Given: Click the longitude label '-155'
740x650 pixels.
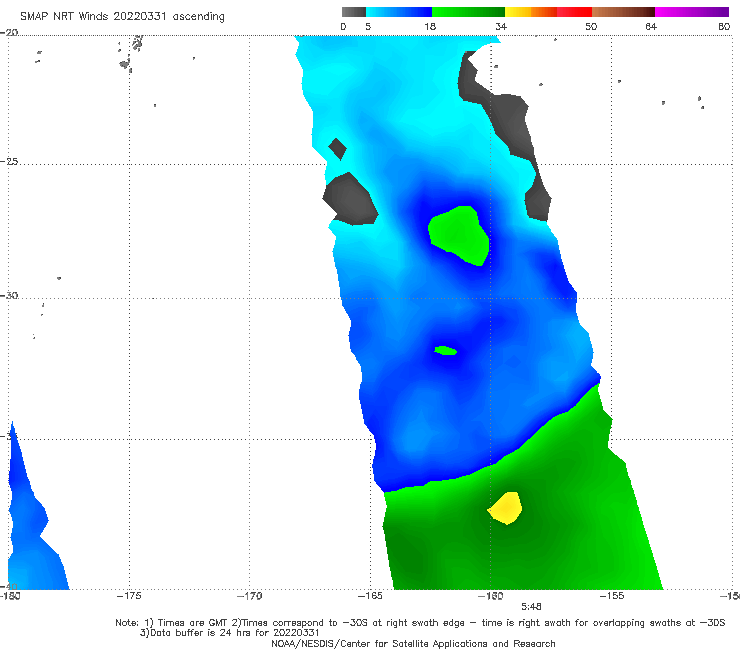Looking at the screenshot, I should coord(612,596).
